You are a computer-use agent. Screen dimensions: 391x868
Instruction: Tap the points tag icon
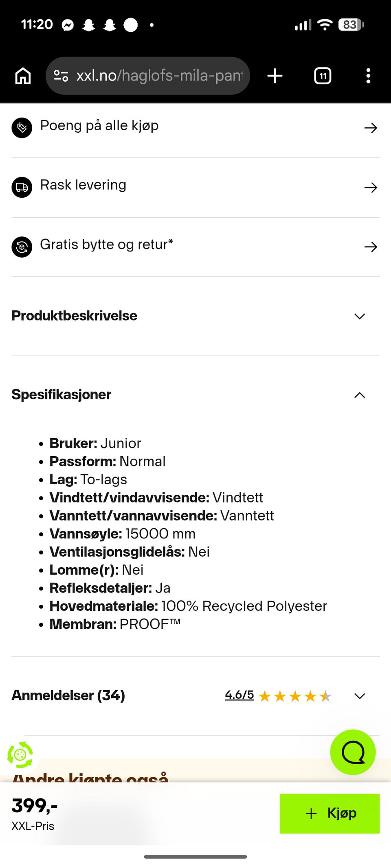pos(22,128)
